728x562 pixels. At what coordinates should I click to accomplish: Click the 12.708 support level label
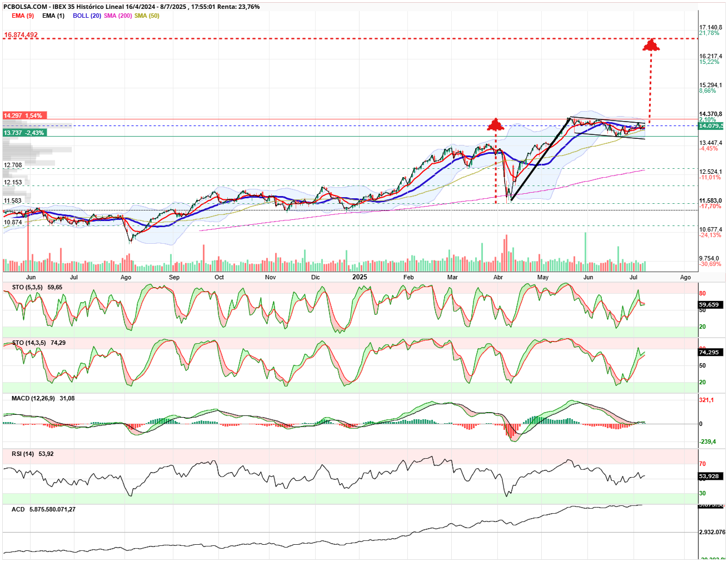[x=13, y=165]
